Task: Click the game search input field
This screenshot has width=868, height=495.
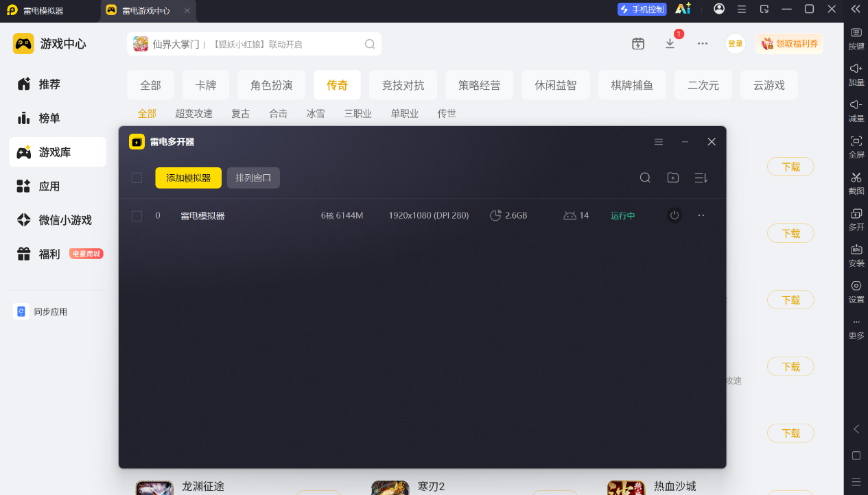Action: coord(254,44)
